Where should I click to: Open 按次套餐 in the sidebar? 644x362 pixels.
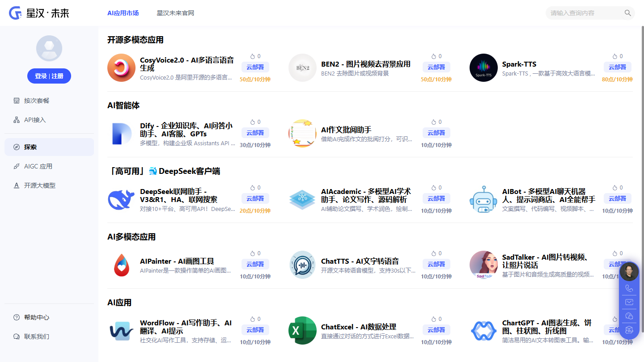tap(49, 101)
